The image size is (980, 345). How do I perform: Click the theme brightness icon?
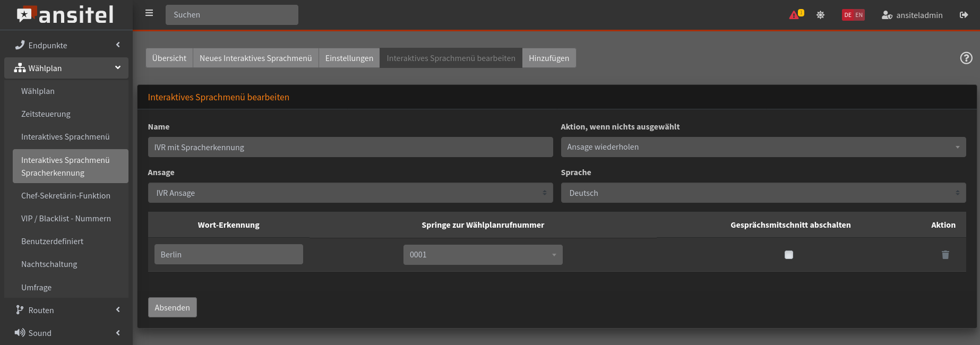point(820,15)
